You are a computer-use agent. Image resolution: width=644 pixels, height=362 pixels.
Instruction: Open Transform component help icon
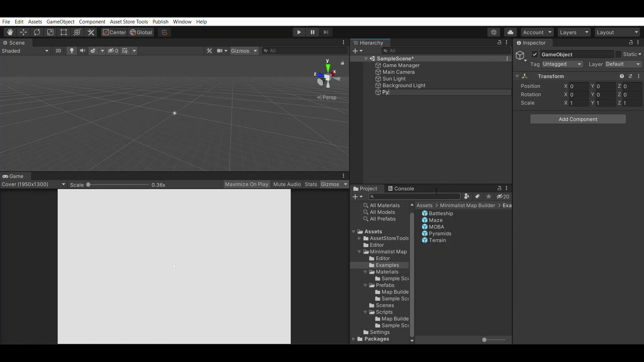click(x=622, y=76)
